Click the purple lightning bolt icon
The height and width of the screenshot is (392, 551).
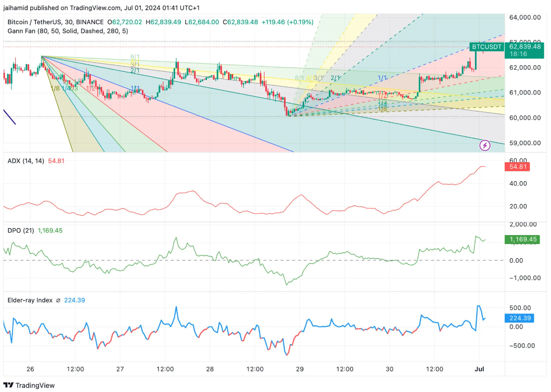[x=484, y=146]
